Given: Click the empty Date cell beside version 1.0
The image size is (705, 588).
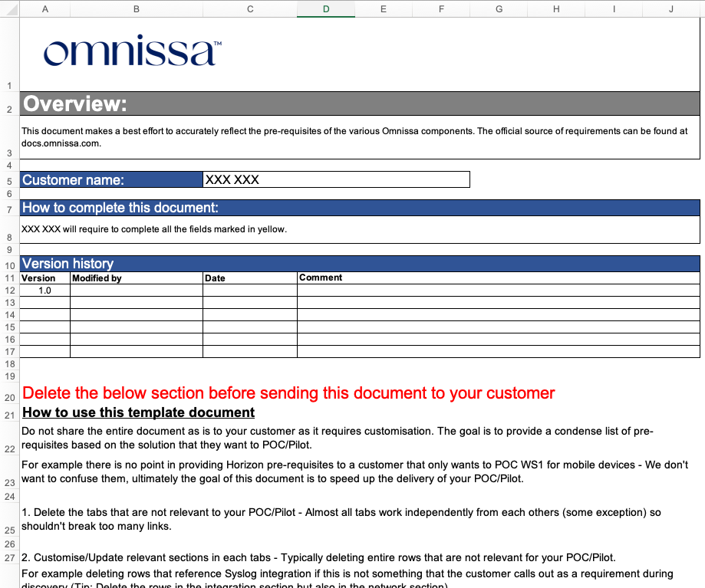Looking at the screenshot, I should pos(249,291).
